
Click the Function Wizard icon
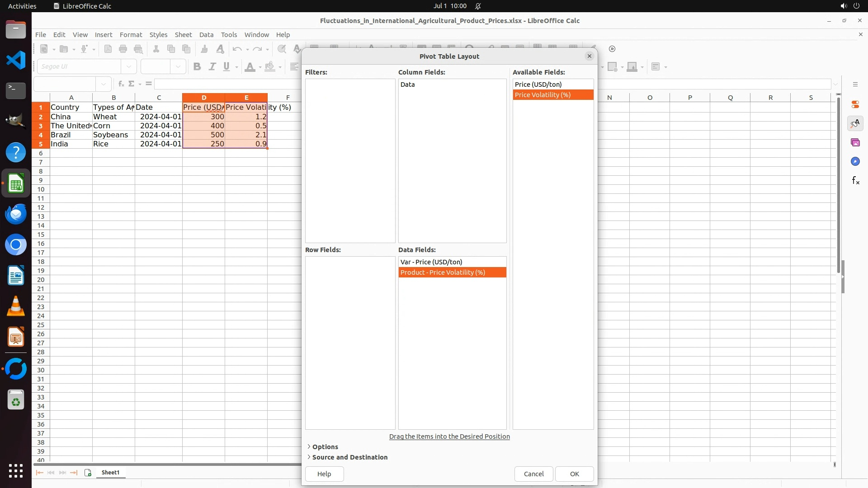[x=121, y=84]
